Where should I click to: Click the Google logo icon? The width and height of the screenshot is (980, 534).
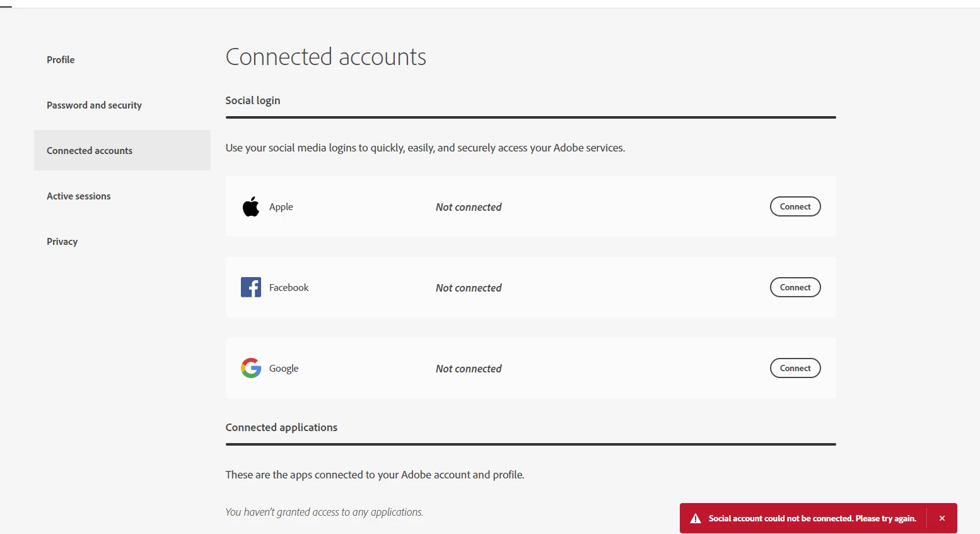tap(251, 368)
